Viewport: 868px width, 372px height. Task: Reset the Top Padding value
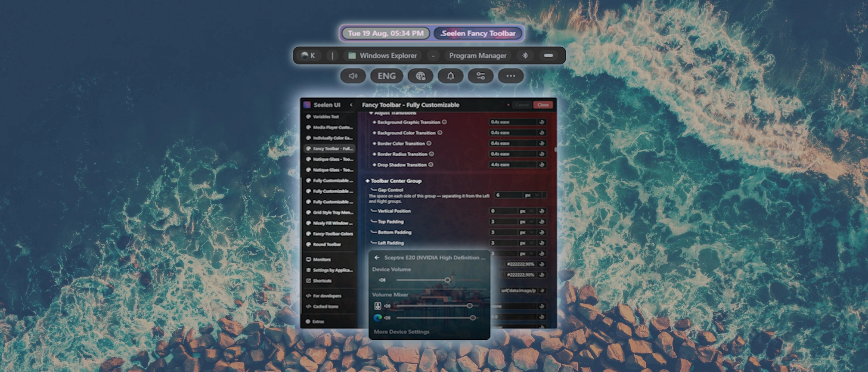click(542, 222)
